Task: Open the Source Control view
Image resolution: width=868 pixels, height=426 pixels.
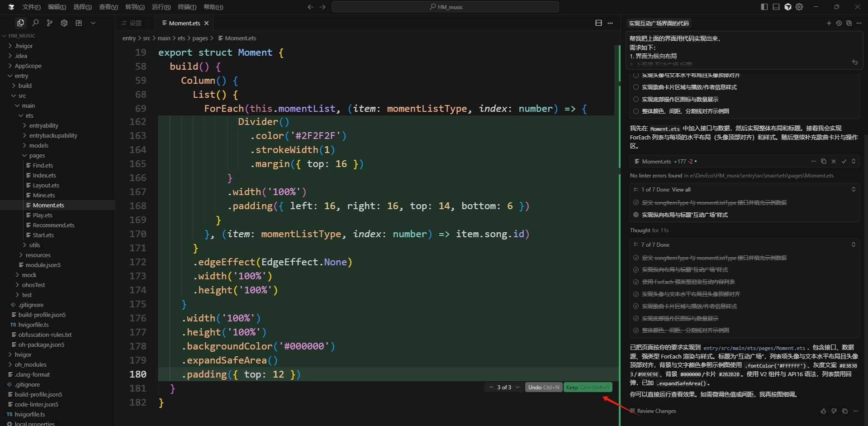Action: click(50, 23)
